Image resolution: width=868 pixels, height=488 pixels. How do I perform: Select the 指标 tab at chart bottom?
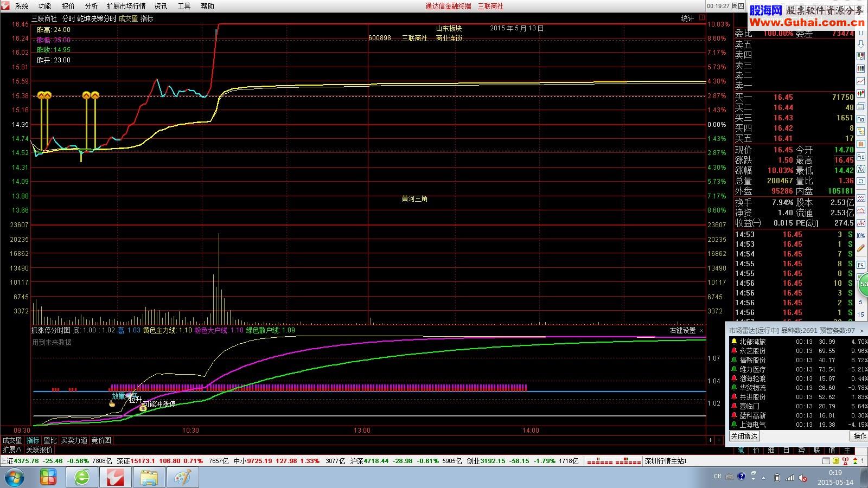pyautogui.click(x=33, y=440)
